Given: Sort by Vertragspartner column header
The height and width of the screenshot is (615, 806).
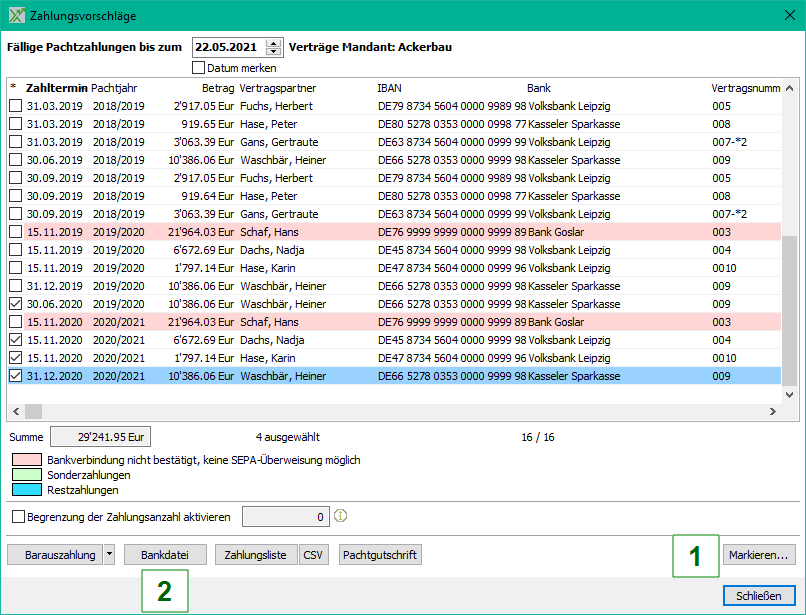Looking at the screenshot, I should point(277,88).
